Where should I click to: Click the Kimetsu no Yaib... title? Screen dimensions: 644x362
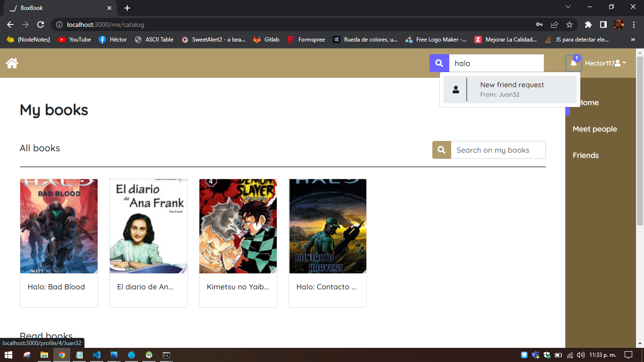coord(238,287)
